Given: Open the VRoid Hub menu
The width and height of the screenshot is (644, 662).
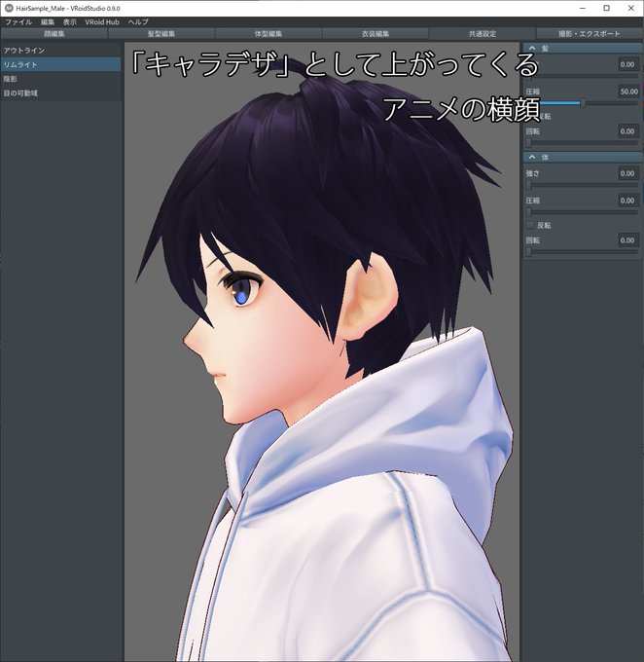Looking at the screenshot, I should (102, 22).
